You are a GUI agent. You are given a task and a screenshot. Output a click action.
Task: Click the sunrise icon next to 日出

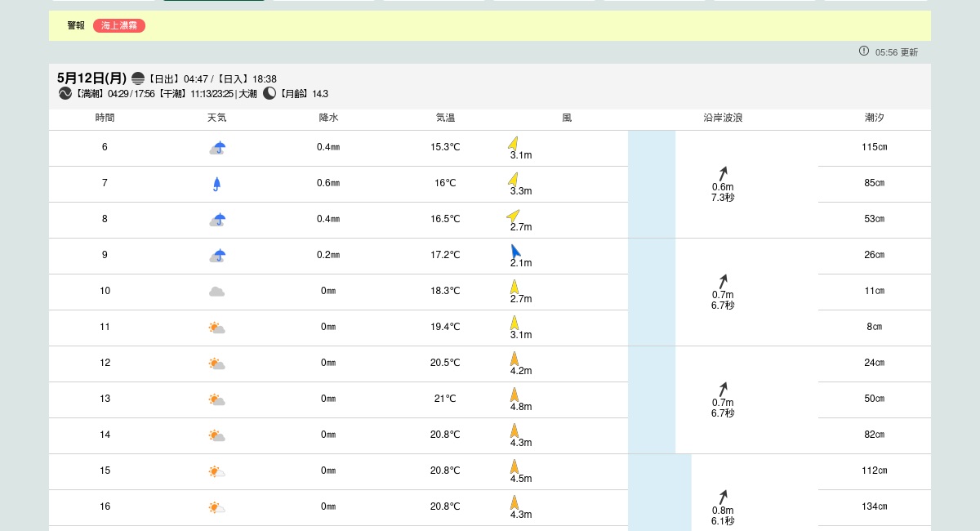click(x=138, y=78)
